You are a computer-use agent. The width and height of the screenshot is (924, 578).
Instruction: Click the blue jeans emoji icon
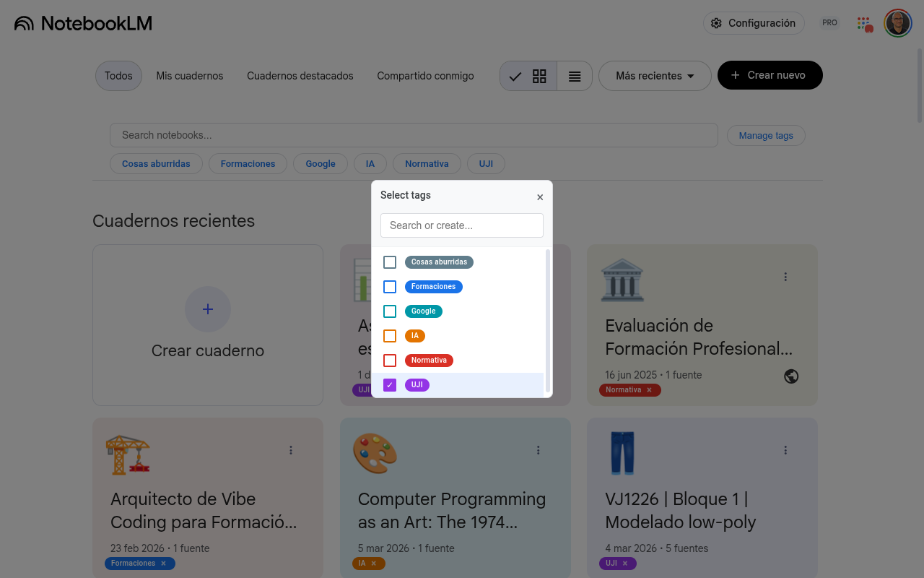coord(622,453)
